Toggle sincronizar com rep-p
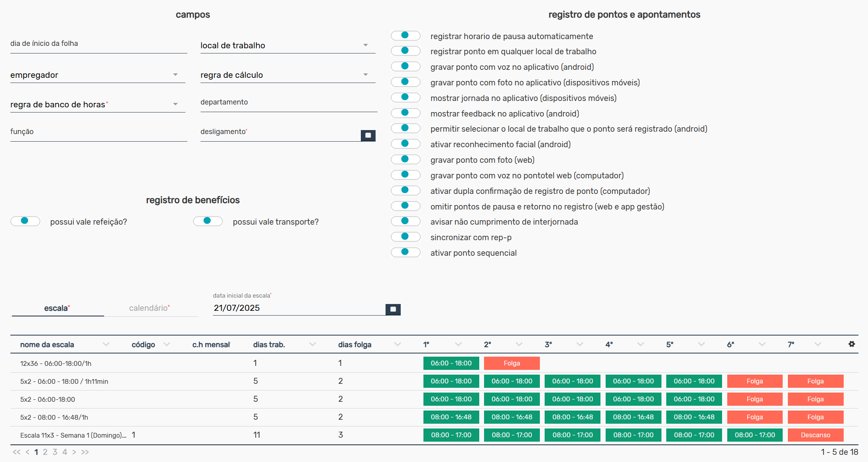The width and height of the screenshot is (868, 462). click(405, 237)
